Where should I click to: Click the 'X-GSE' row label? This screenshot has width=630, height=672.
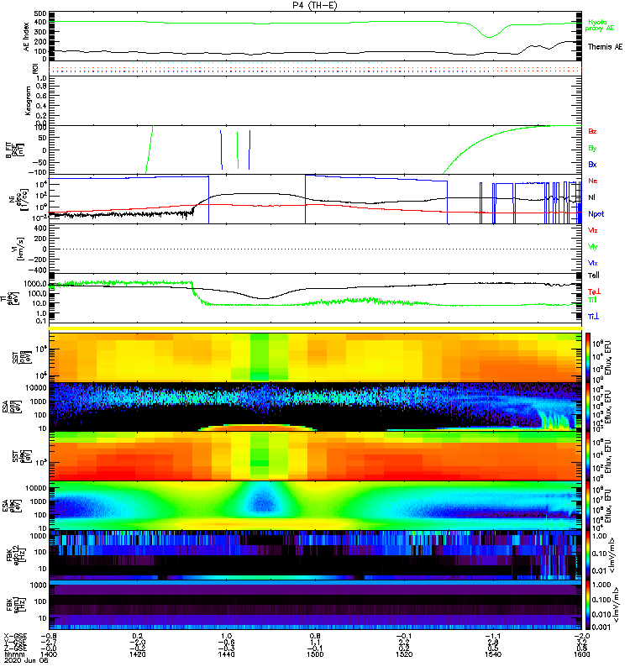pyautogui.click(x=14, y=636)
